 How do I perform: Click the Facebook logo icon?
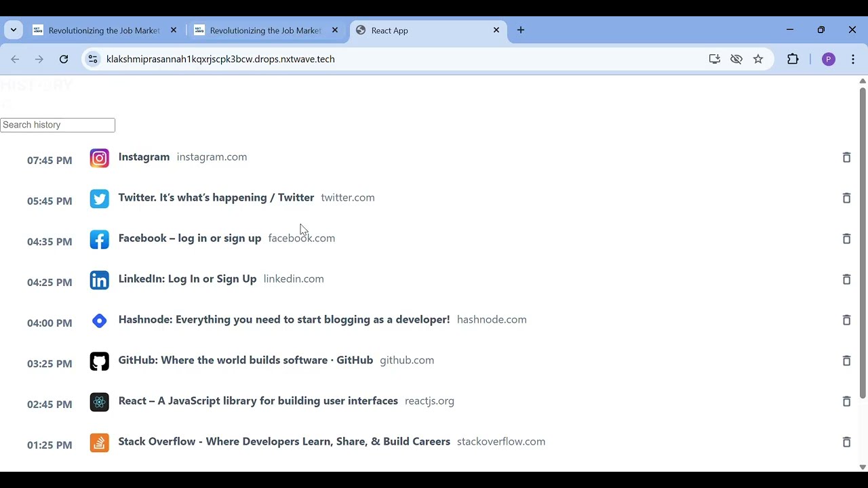(x=99, y=239)
